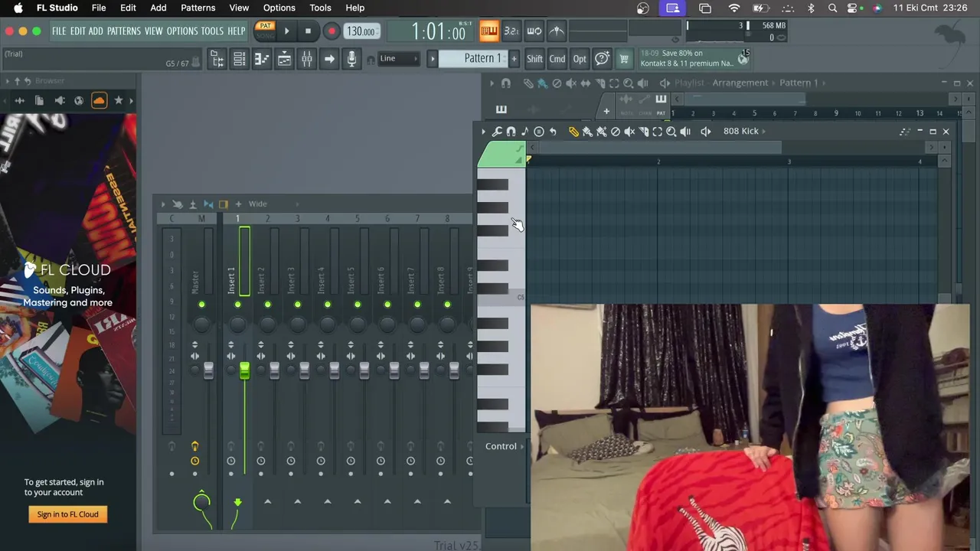This screenshot has height=551, width=980.
Task: Click the chat assistant bubble icon
Action: click(602, 59)
